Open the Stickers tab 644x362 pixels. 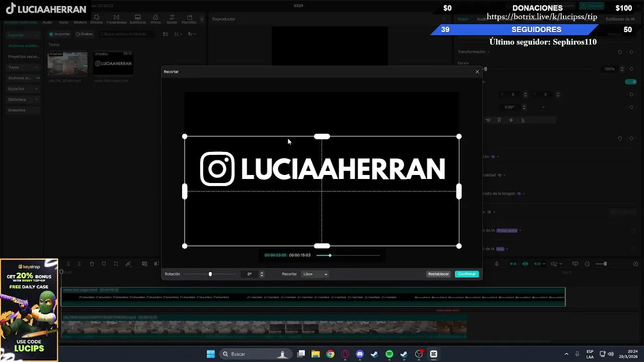click(x=80, y=22)
